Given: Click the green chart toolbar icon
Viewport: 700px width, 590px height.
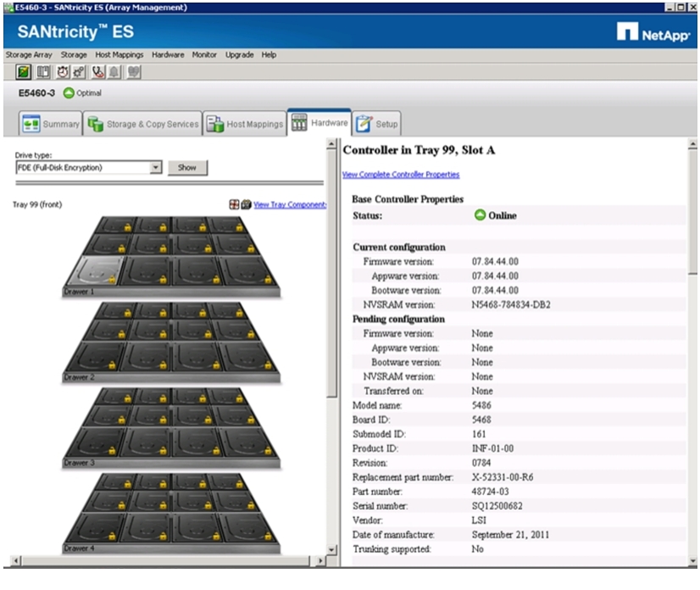Looking at the screenshot, I should click(23, 72).
